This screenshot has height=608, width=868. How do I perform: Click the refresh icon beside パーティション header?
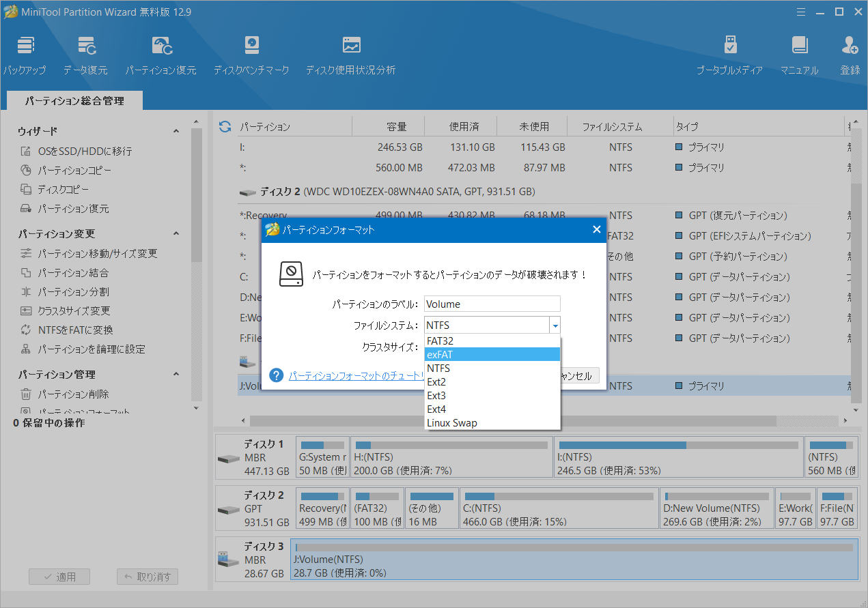coord(225,126)
